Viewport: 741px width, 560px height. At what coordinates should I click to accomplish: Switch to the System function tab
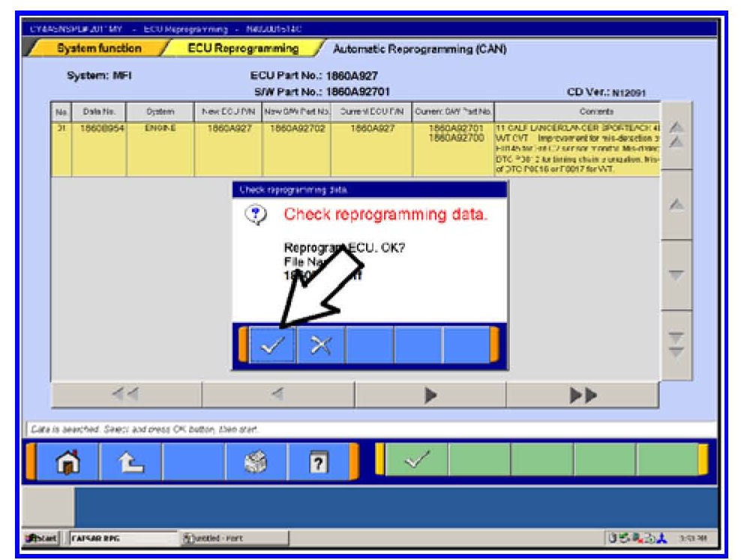click(99, 49)
